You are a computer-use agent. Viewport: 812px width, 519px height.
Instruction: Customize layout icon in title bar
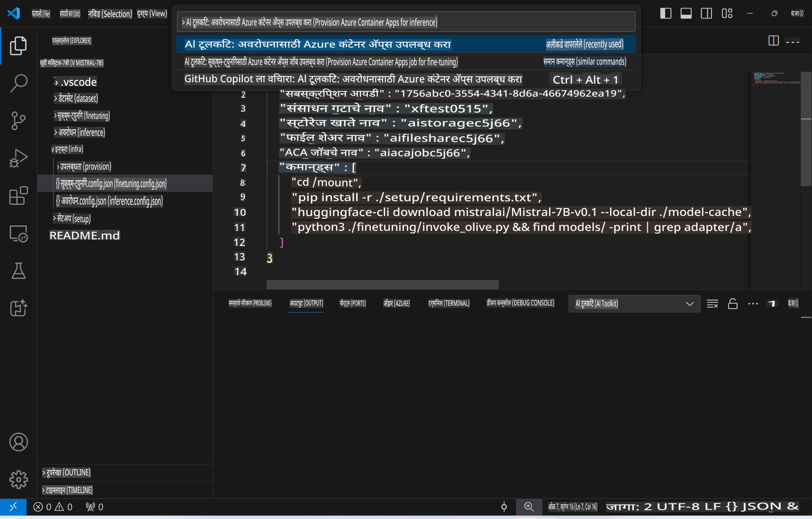coord(727,14)
